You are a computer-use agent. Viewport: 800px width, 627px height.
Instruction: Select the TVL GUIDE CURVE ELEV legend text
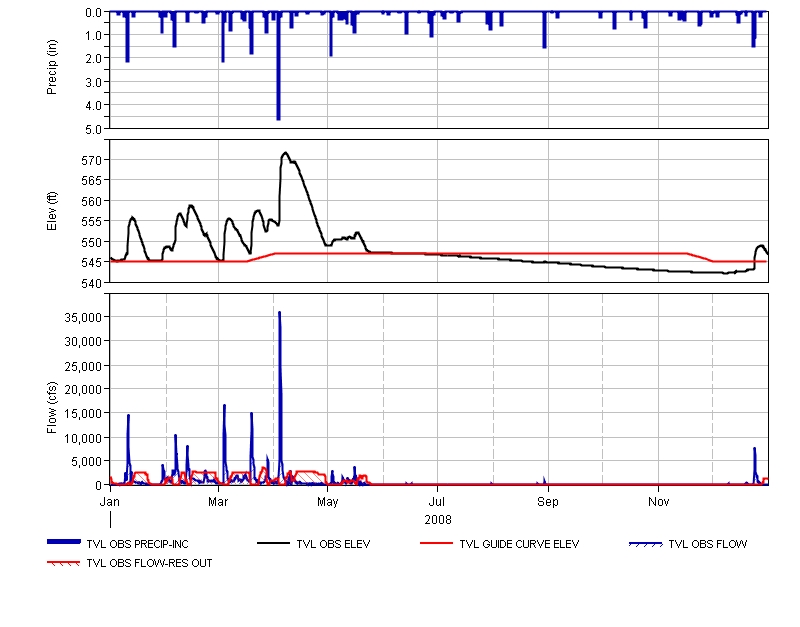click(x=519, y=545)
